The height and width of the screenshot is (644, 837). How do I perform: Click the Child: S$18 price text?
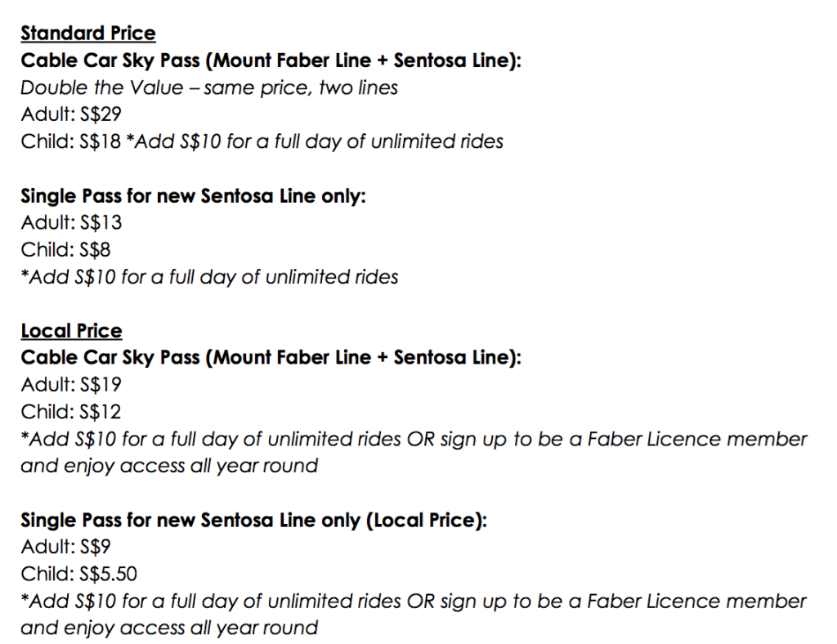pos(71,141)
